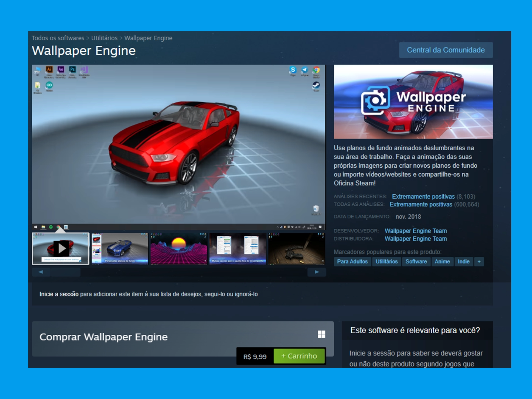Image resolution: width=532 pixels, height=399 pixels.
Task: Select the Arduino icon in the preview screenshot
Action: (50, 85)
